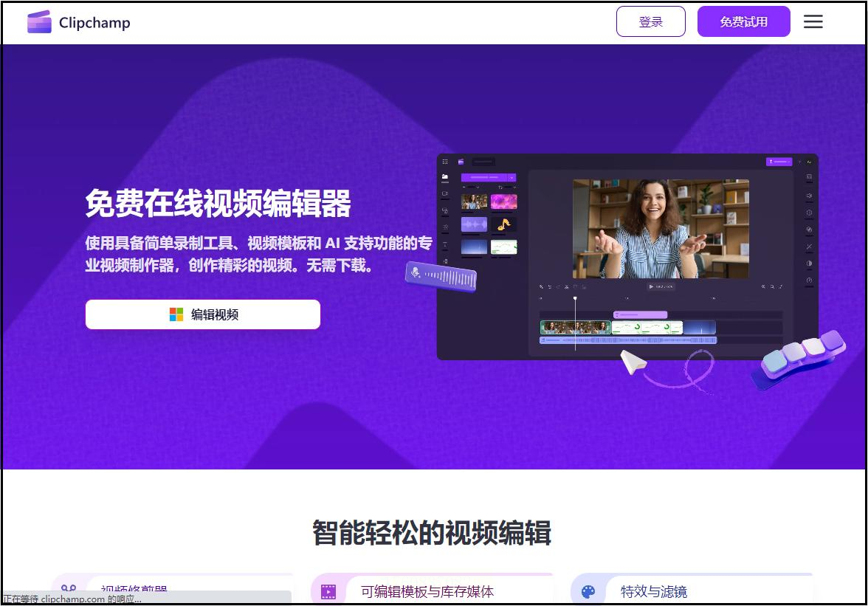
Task: Click the video editor preview illustration
Action: click(627, 257)
